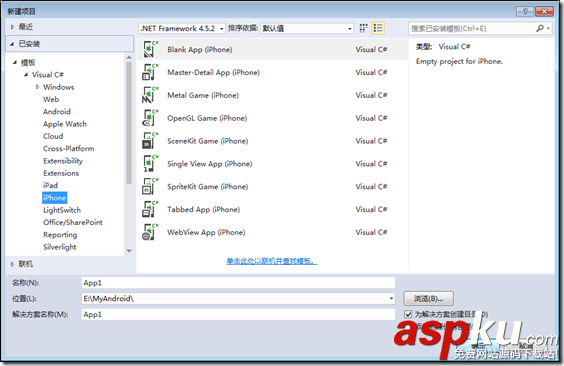This screenshot has width=564, height=366.
Task: Select WebView App (iPhone) template icon
Action: tap(150, 232)
